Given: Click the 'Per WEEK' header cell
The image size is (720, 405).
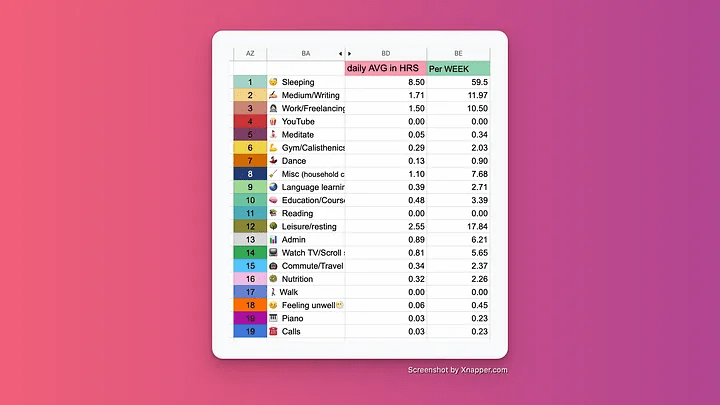Looking at the screenshot, I should coord(458,68).
